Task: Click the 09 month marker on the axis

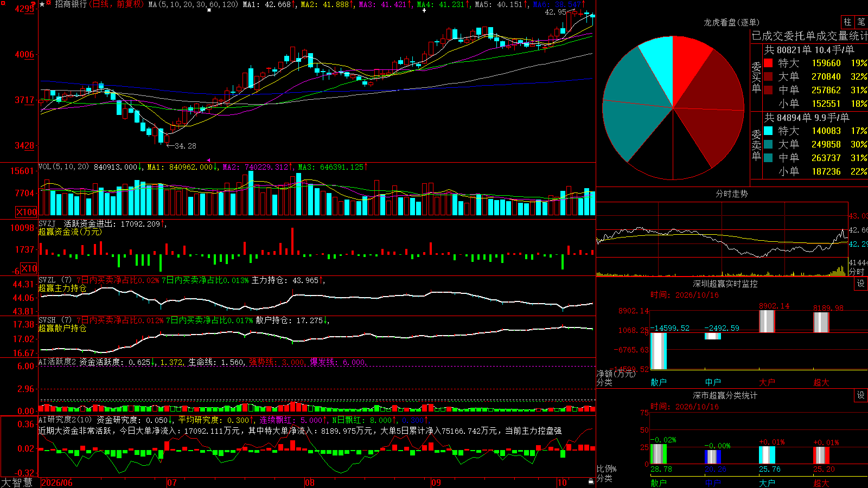Action: 436,483
